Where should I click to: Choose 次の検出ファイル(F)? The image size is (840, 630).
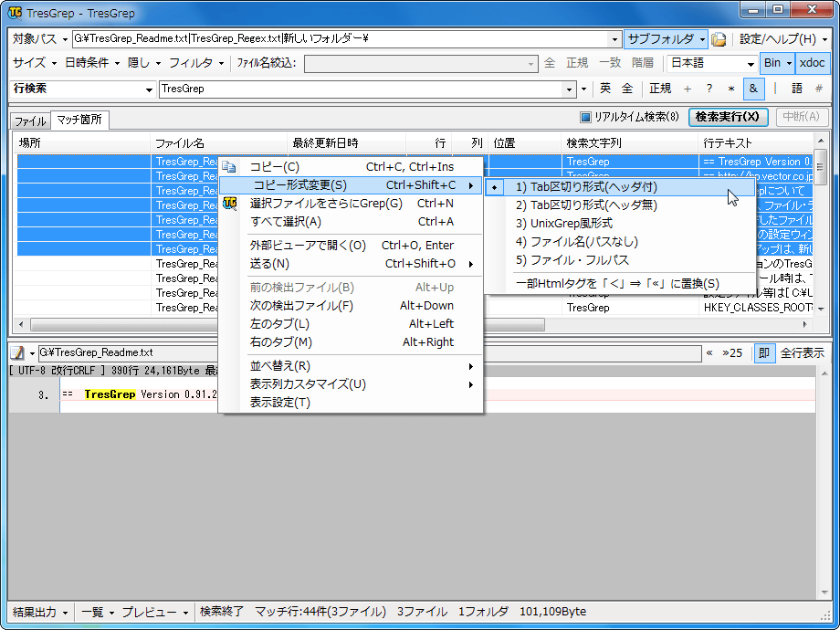pyautogui.click(x=351, y=305)
